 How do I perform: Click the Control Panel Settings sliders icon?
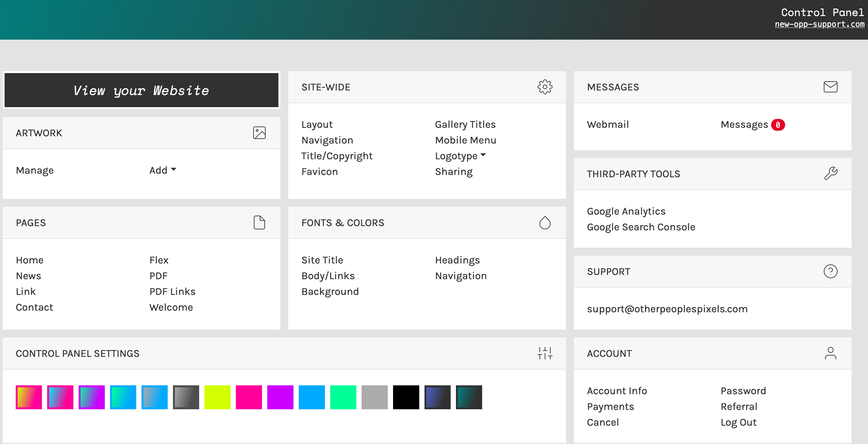(x=544, y=353)
